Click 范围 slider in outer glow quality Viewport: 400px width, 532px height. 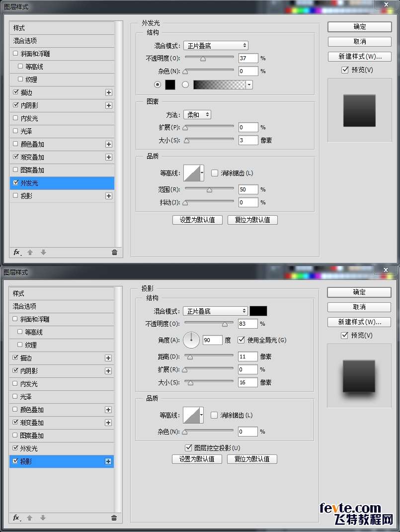point(209,189)
